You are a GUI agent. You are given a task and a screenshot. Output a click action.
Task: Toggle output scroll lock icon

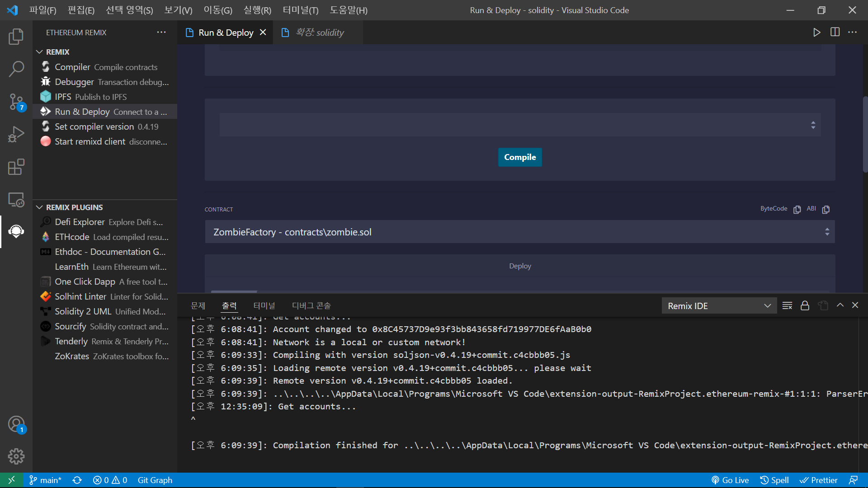pyautogui.click(x=805, y=305)
